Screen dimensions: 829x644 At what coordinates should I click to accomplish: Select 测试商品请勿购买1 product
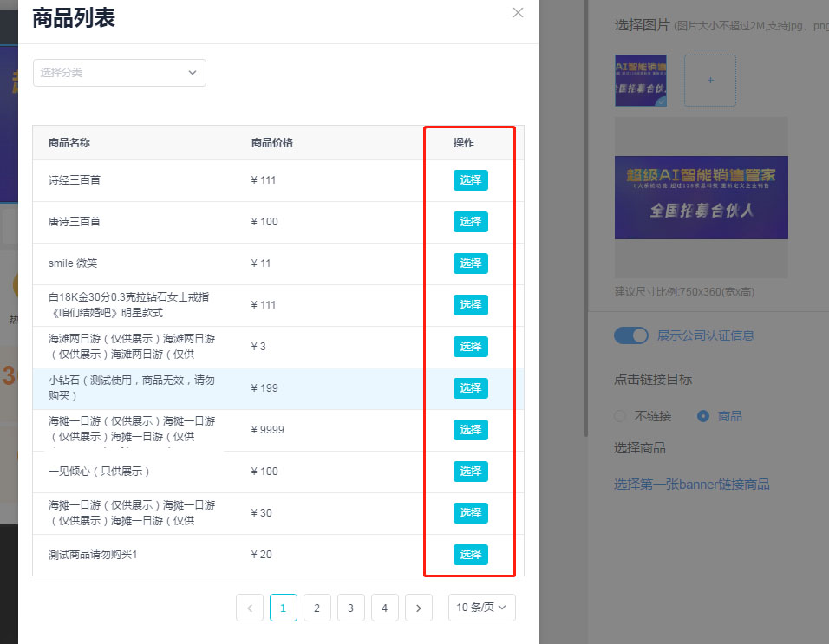(x=471, y=555)
